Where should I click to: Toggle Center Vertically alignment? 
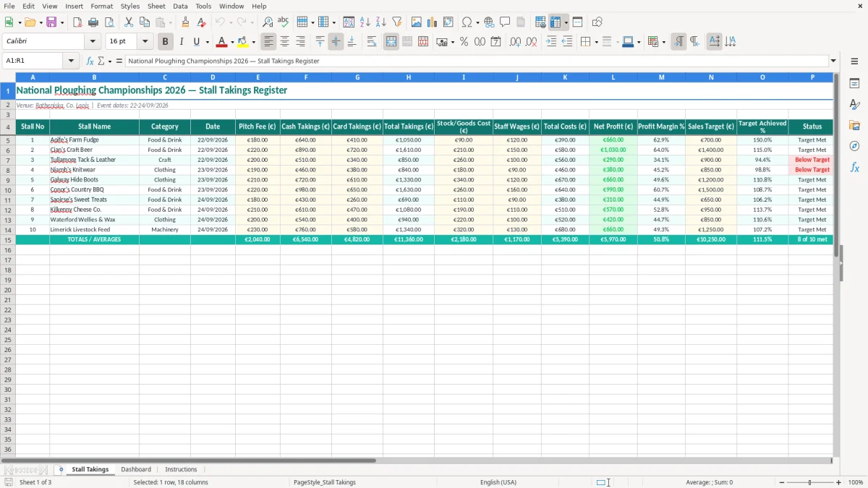[x=336, y=42]
